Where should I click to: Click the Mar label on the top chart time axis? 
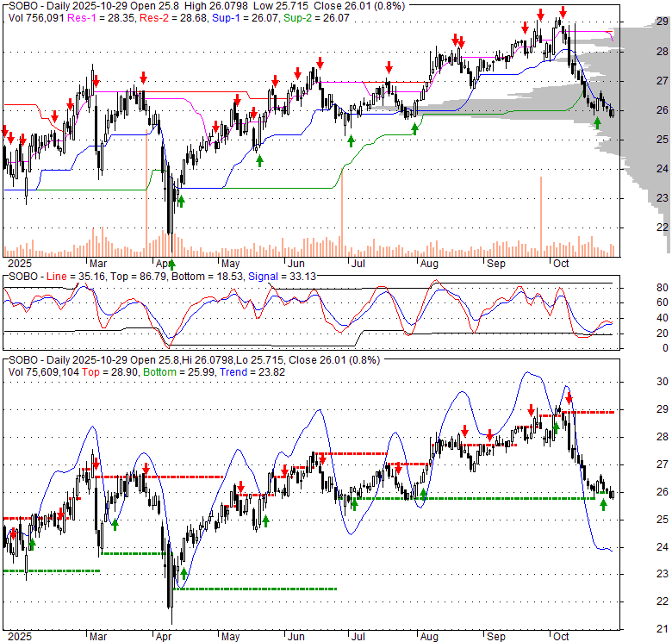coord(98,264)
